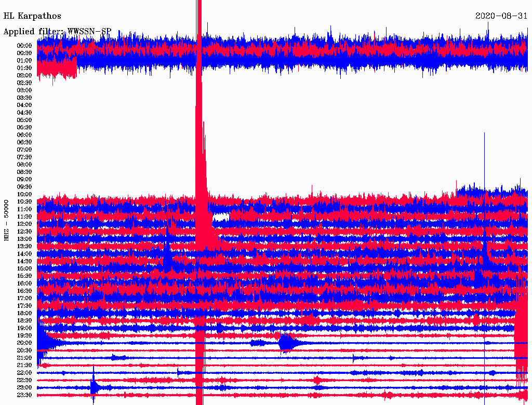The height and width of the screenshot is (405, 532).
Task: Select the '07:30' time label
Action: (24, 157)
